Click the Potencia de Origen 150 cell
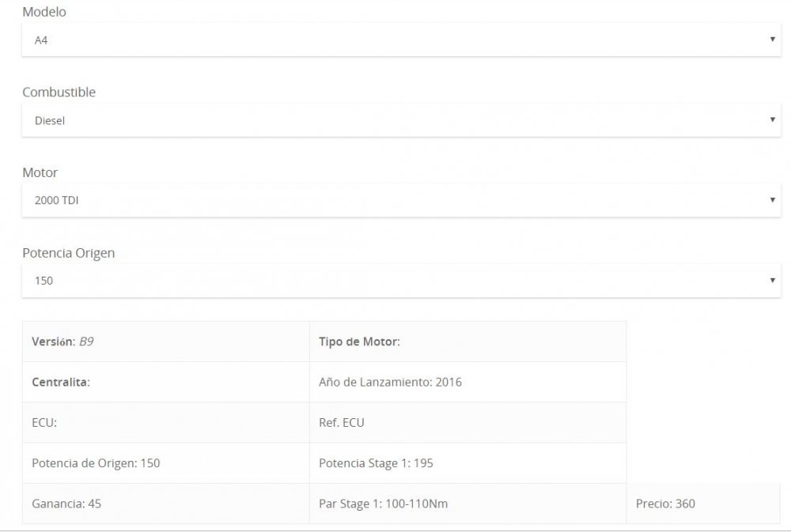 (166, 463)
